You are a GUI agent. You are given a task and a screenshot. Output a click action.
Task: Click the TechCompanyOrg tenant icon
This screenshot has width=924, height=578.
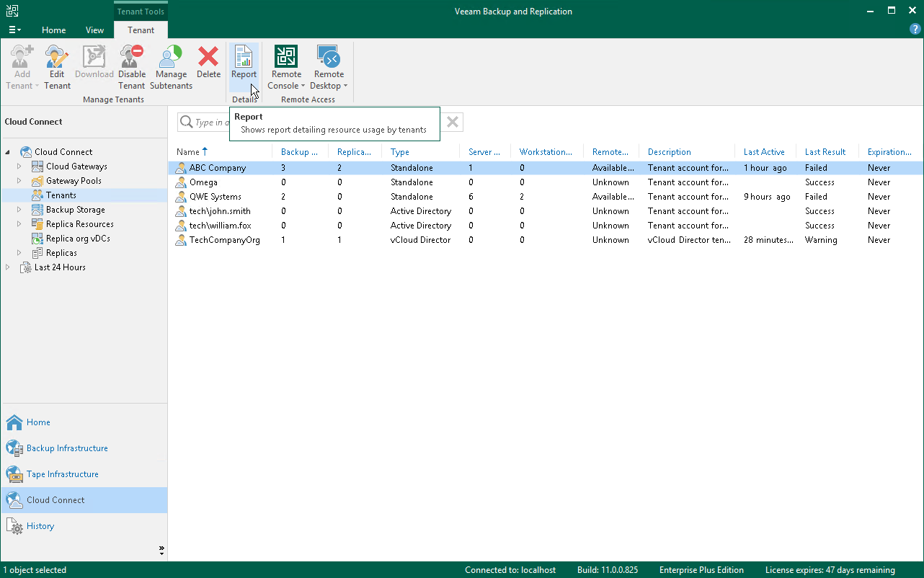click(181, 240)
